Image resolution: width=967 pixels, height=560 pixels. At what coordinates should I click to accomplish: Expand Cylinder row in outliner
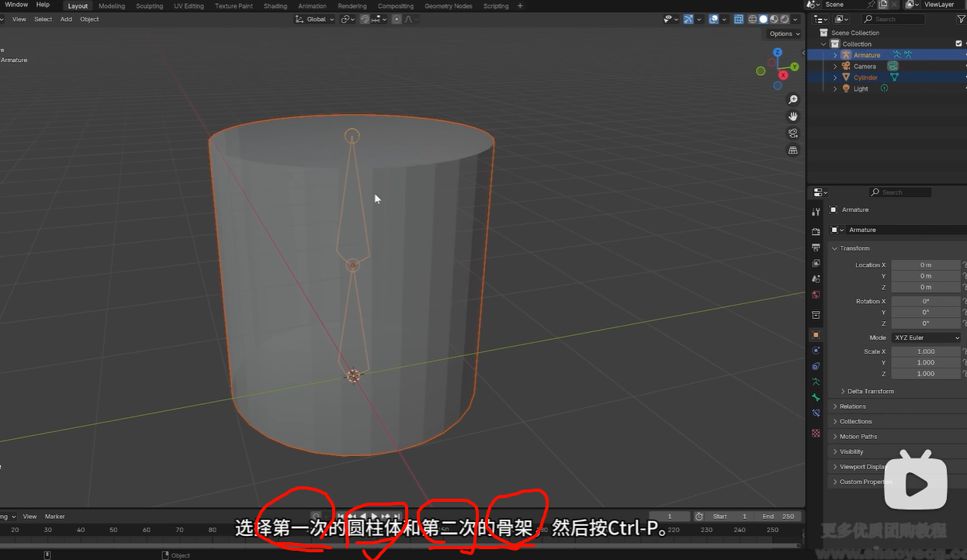tap(835, 78)
